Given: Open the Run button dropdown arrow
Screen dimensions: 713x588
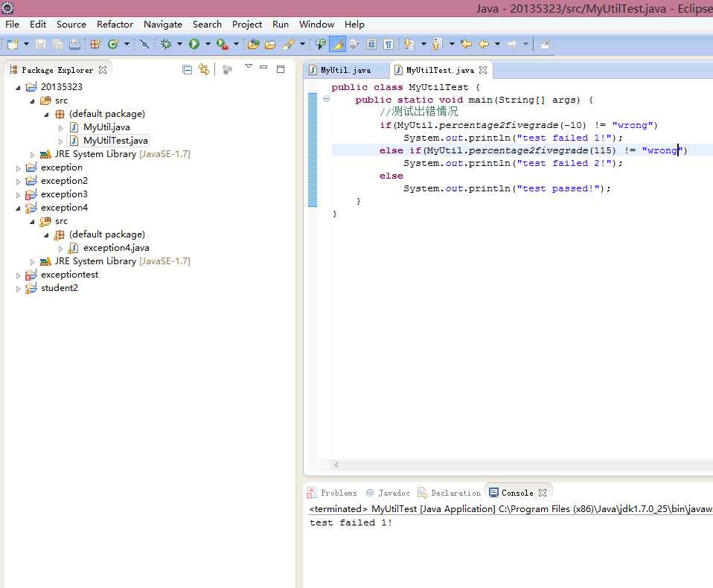Looking at the screenshot, I should click(208, 44).
